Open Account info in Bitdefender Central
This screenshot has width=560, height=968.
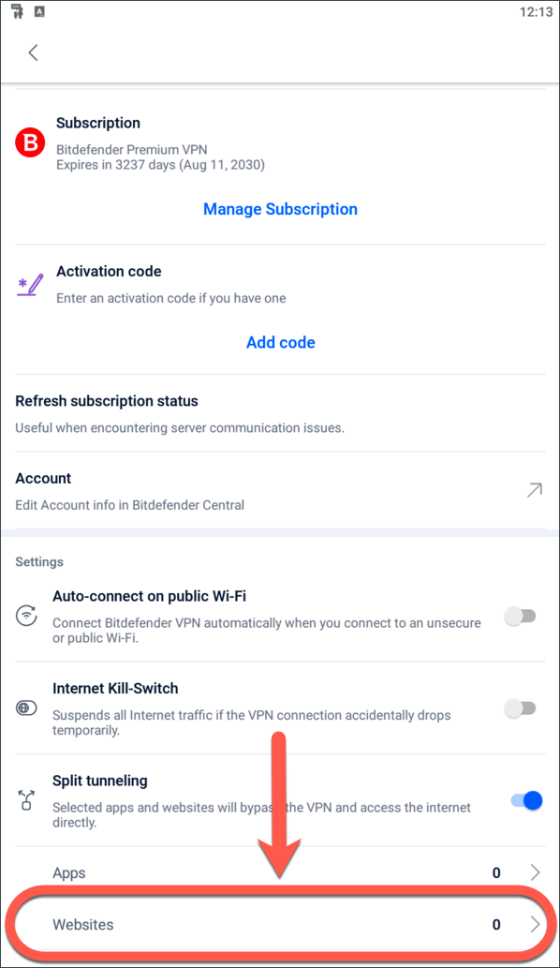(281, 491)
